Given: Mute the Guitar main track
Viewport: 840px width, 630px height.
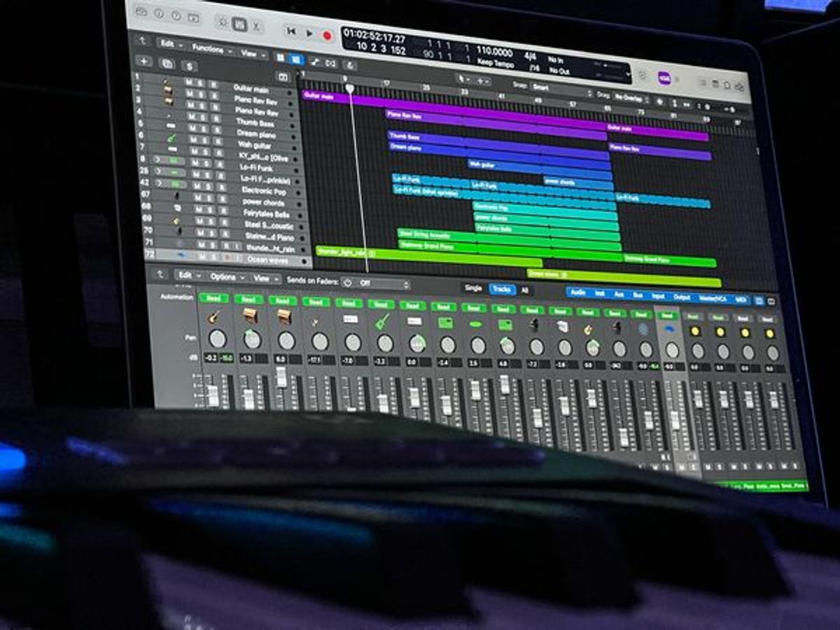Looking at the screenshot, I should point(189,82).
